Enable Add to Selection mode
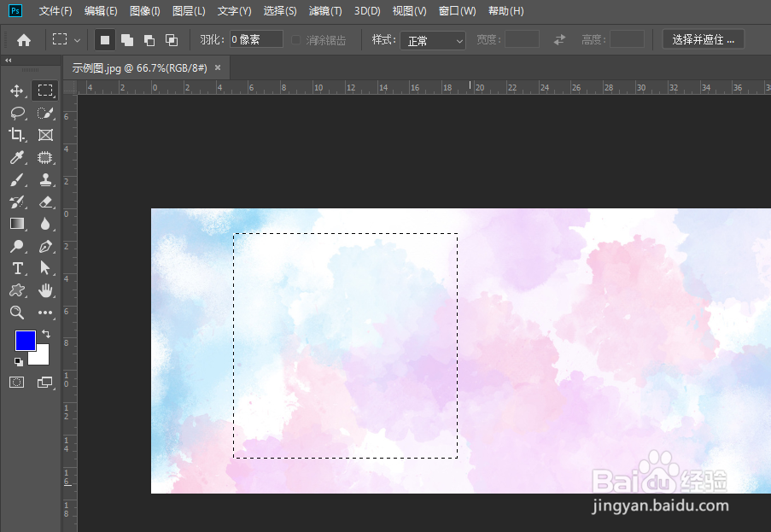Image resolution: width=771 pixels, height=532 pixels. 127,40
